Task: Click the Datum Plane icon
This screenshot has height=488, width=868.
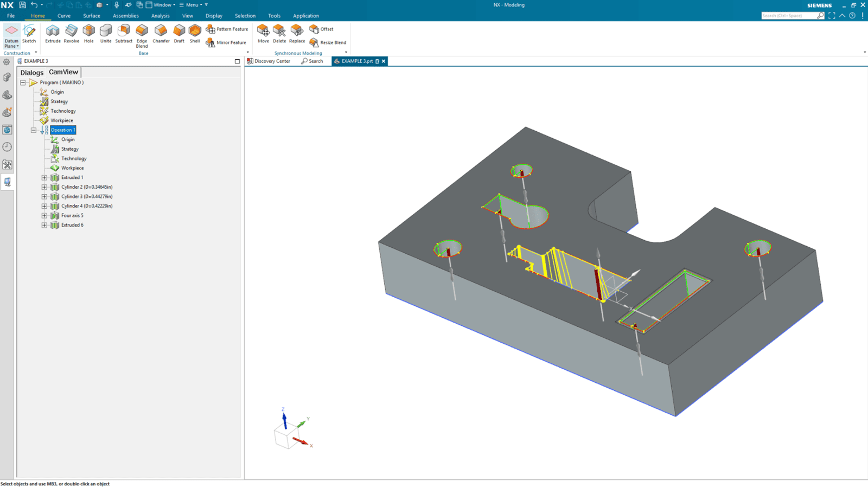Action: [11, 31]
